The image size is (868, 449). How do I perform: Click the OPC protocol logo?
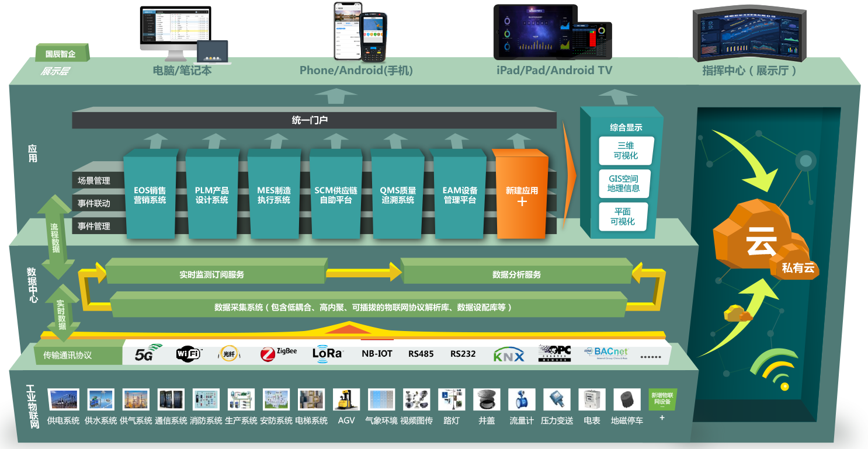pyautogui.click(x=554, y=353)
